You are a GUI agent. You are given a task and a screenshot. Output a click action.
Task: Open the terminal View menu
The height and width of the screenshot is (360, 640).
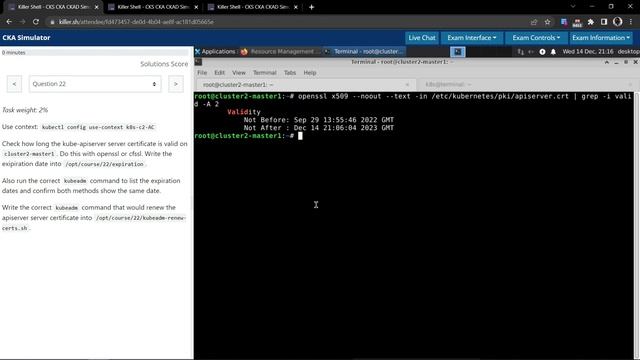click(x=239, y=73)
